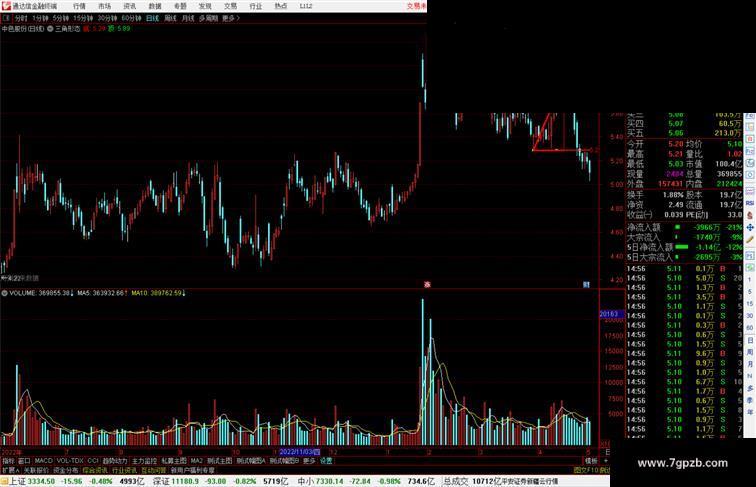Select the 趋势动力 indicator tab
The width and height of the screenshot is (756, 487).
coord(115,461)
